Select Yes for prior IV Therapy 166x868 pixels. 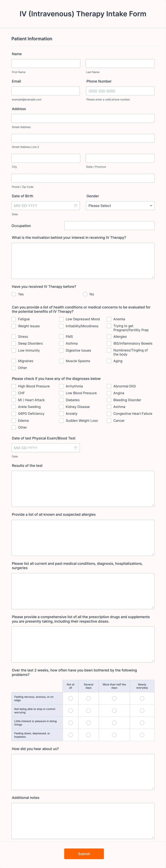(x=13, y=294)
